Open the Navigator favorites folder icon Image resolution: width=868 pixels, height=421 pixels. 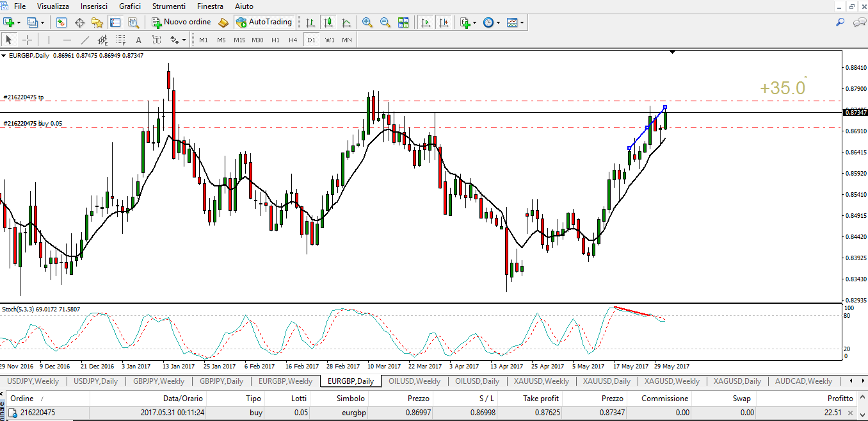click(97, 22)
